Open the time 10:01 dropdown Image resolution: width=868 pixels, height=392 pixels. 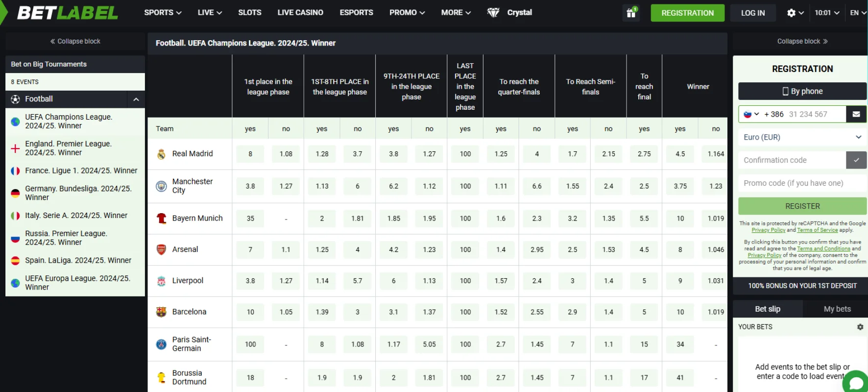pos(827,13)
